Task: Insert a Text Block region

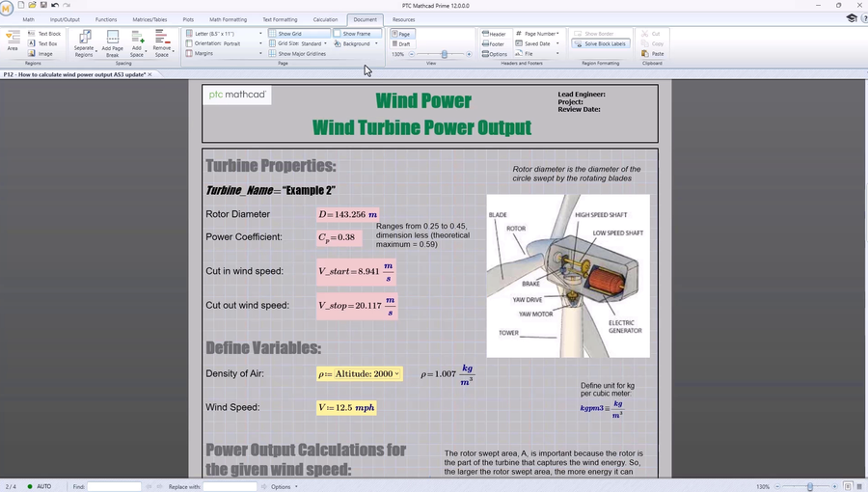Action: coord(44,34)
